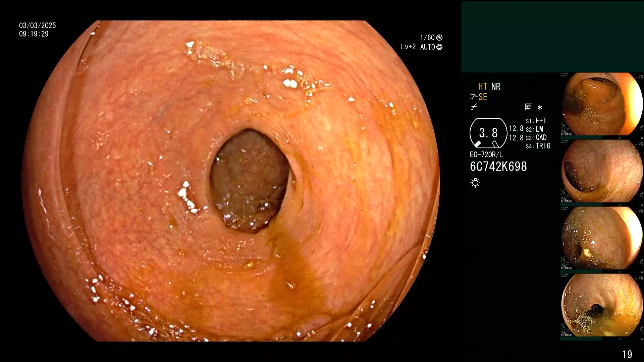Click the S1: F+T switch assignment
The height and width of the screenshot is (362, 644).
[536, 121]
